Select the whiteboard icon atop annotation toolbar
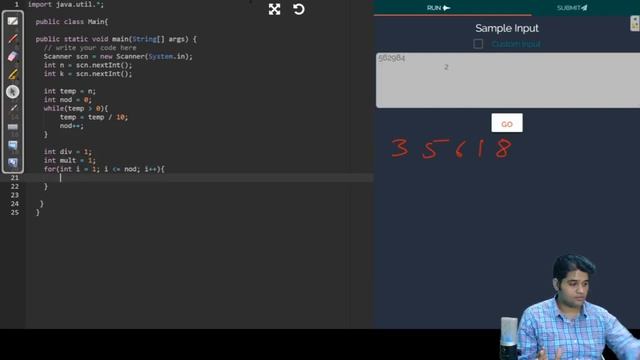This screenshot has height=360, width=640. [13, 21]
